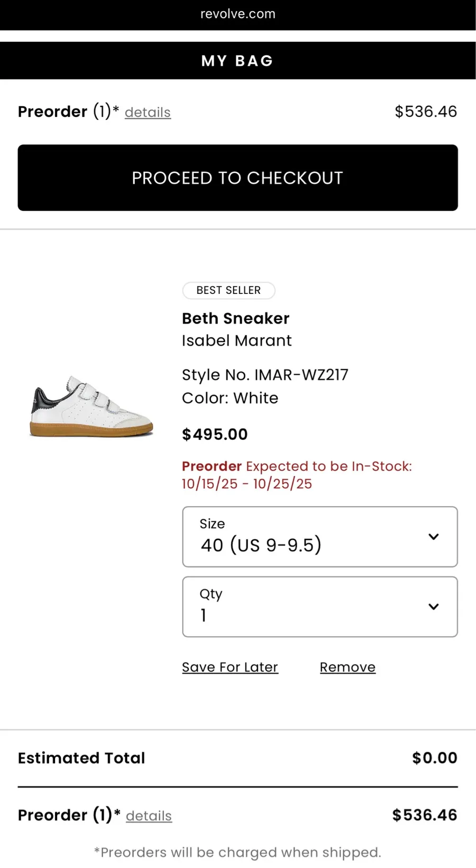Expand the Size dropdown chevron

point(433,537)
